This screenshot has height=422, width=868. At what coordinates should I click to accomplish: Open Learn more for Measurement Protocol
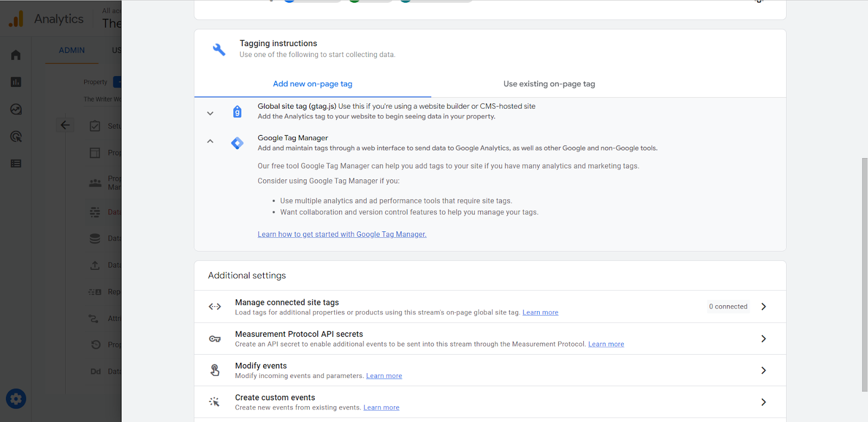(606, 344)
